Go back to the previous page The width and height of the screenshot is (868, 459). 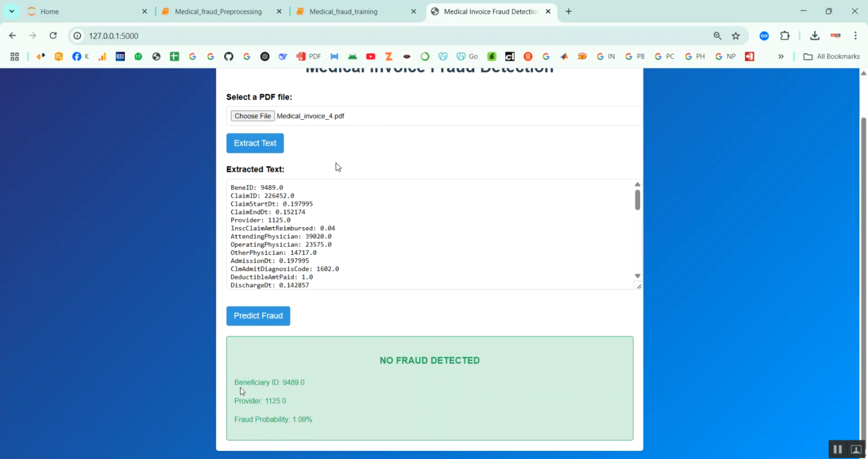click(13, 36)
